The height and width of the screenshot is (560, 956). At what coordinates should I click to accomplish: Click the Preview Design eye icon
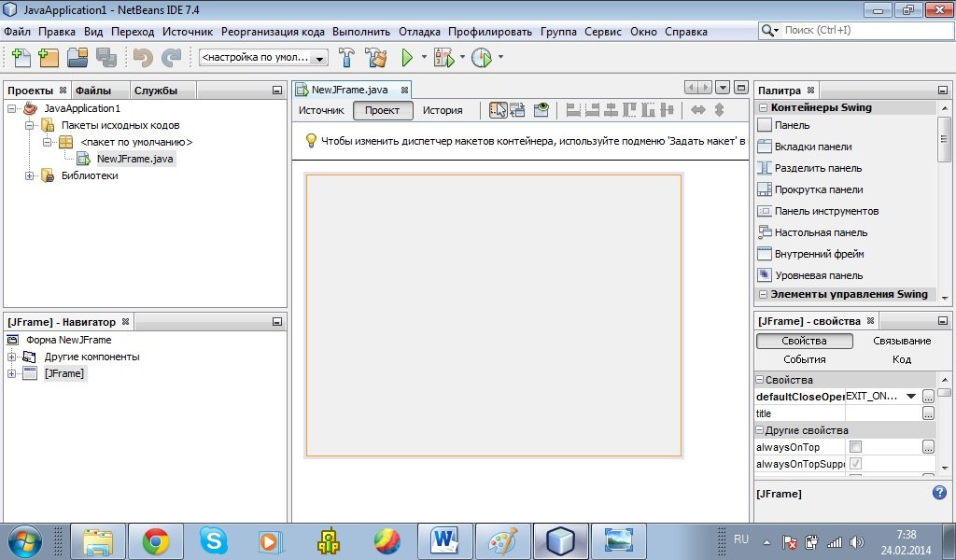click(541, 110)
